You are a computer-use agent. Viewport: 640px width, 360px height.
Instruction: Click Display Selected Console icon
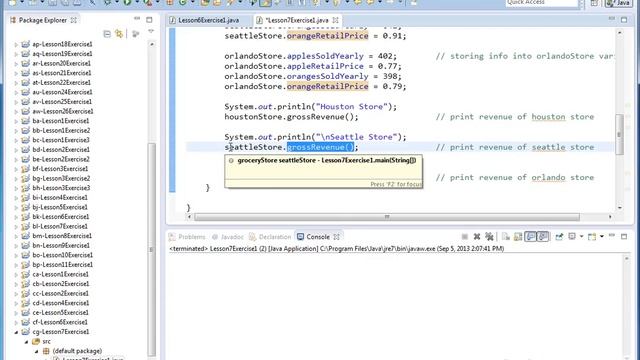(x=572, y=237)
